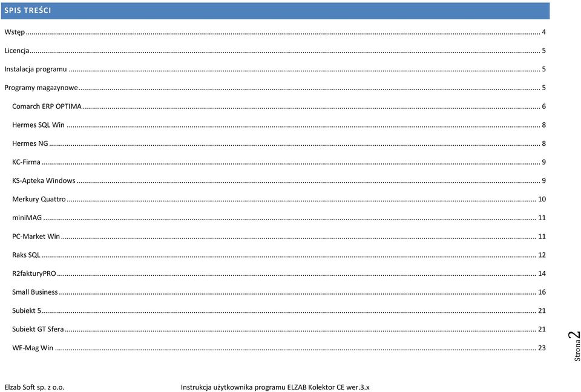The width and height of the screenshot is (581, 392).
Task: Click page number 16 for Small Business
Action: click(x=542, y=292)
